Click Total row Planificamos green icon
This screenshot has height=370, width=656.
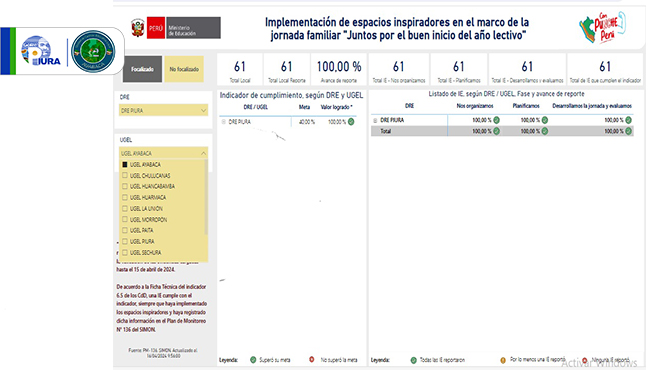coord(545,131)
